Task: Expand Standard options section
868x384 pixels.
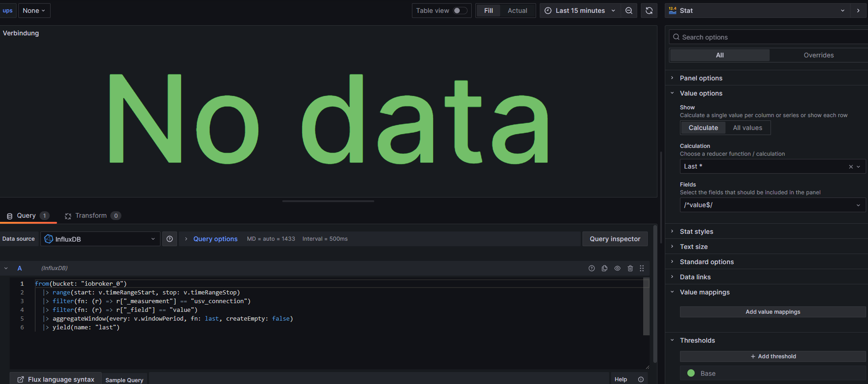Action: pyautogui.click(x=707, y=262)
